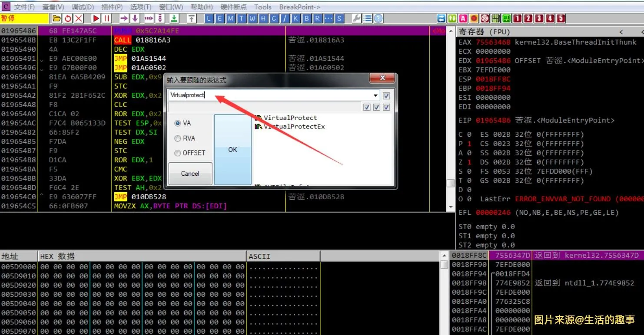
Task: Select the OFFSET radio button
Action: tap(177, 153)
